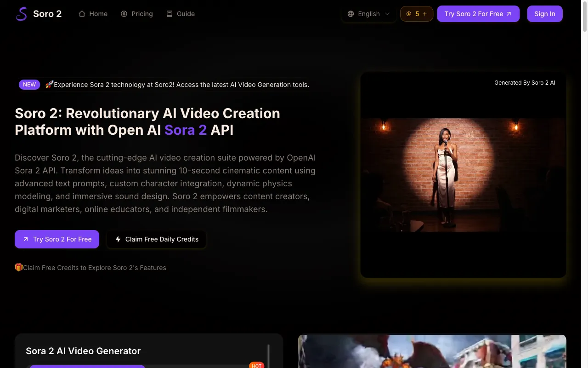Click the purple Sora 2 text in headline
Image resolution: width=588 pixels, height=368 pixels.
point(186,130)
